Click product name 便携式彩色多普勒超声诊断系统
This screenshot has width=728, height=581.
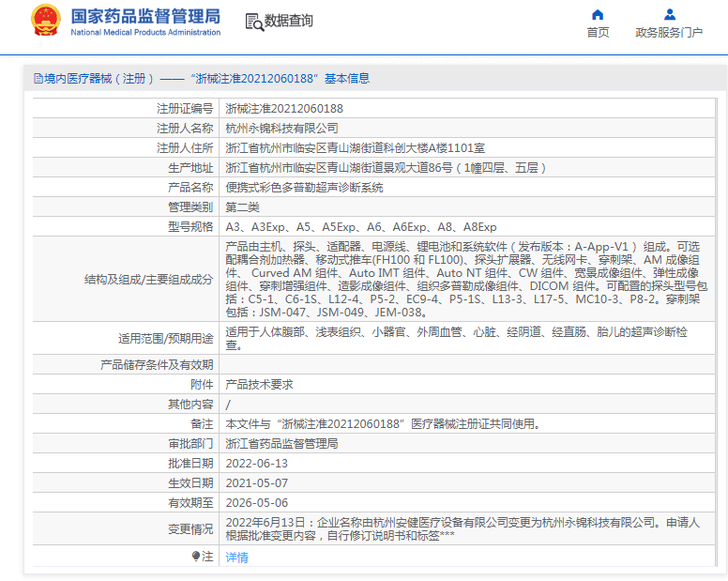[x=305, y=188]
